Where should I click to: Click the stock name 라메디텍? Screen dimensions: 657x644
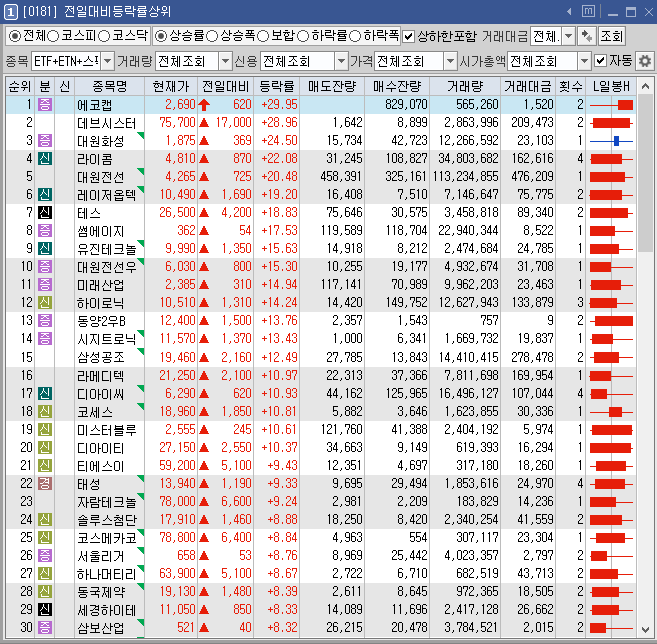click(101, 376)
